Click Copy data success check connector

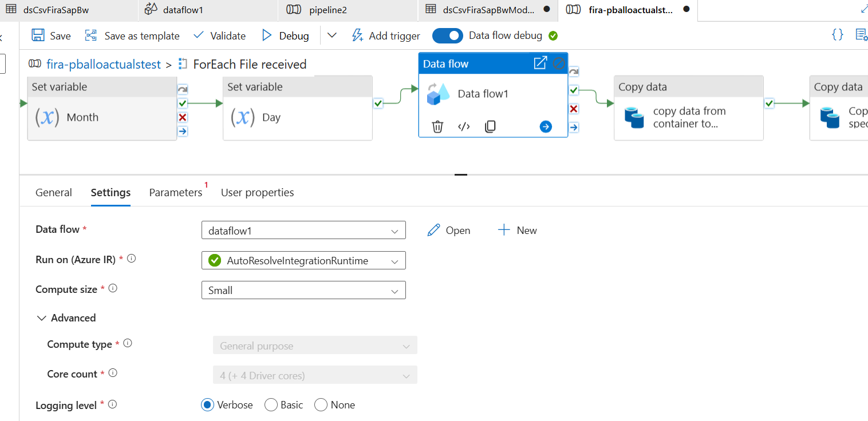coord(770,104)
